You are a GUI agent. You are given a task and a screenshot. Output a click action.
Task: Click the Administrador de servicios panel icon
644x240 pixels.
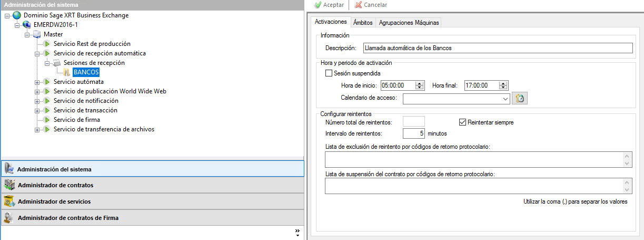point(9,201)
